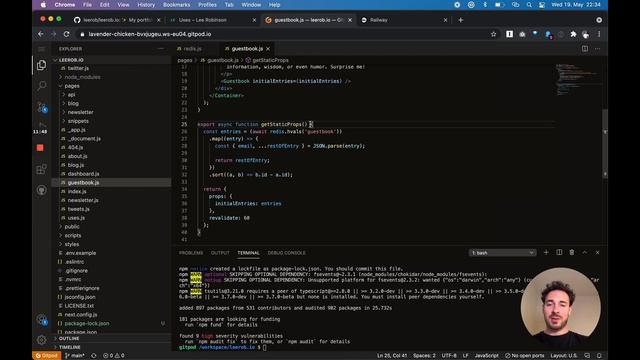The image size is (640, 360).
Task: Switch to the DEBUG CONSOLE tab
Action: [287, 253]
